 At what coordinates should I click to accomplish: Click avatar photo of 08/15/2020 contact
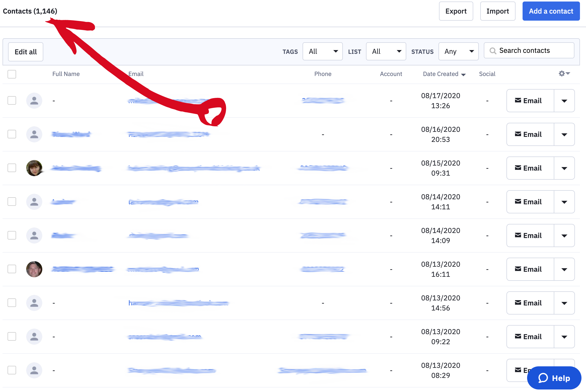click(34, 168)
